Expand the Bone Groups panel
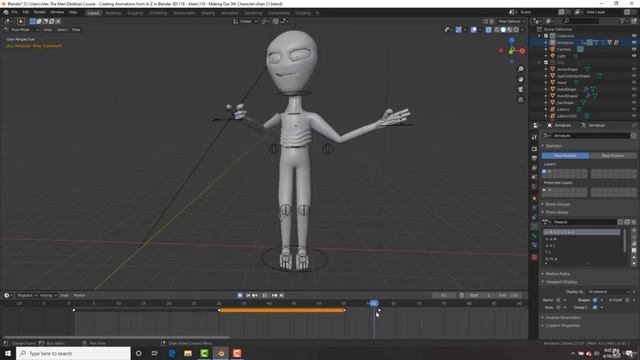Screen dimensions: 640x360 click(558, 204)
